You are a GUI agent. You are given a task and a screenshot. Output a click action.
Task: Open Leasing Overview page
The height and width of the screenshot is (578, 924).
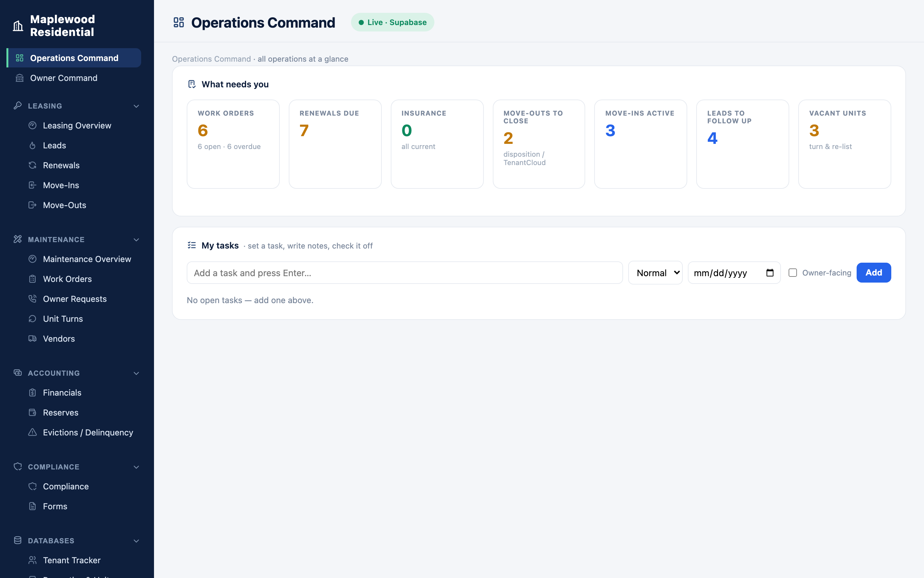pyautogui.click(x=80, y=125)
